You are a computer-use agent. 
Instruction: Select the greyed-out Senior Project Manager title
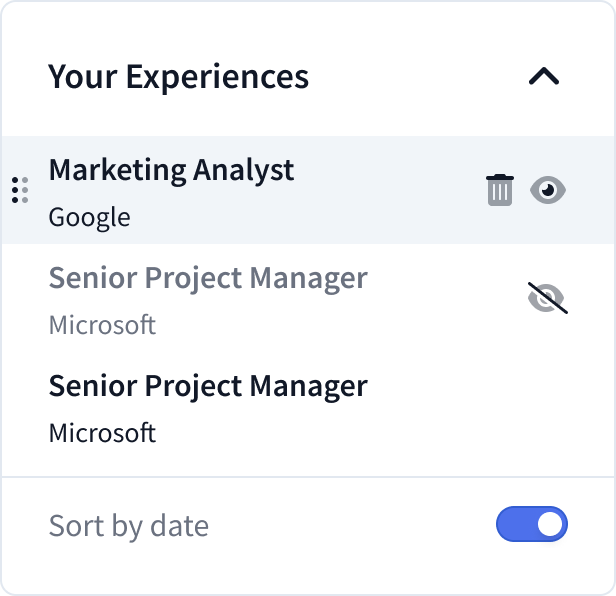(x=208, y=278)
